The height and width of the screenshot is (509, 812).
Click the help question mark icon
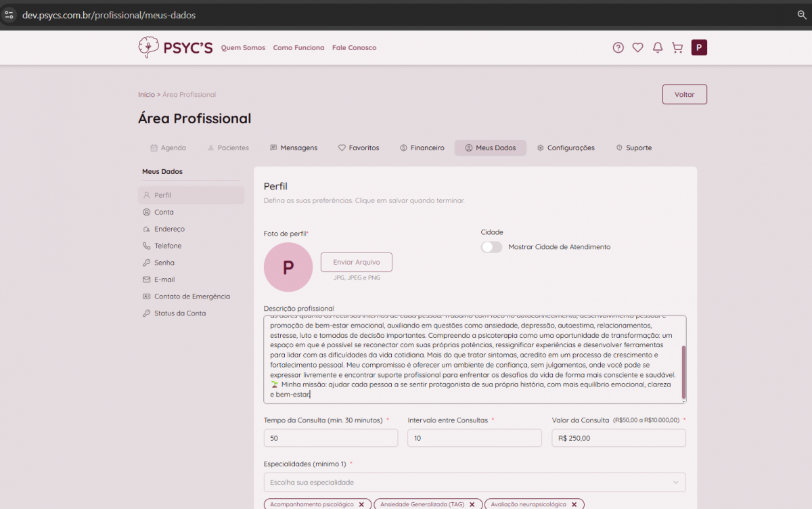point(618,47)
